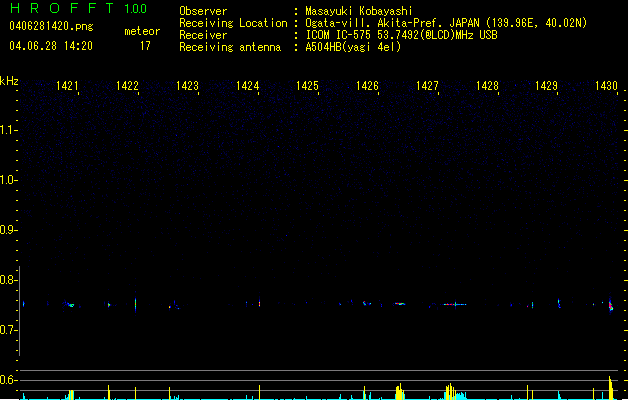Click the 1423 time axis marker

187,86
